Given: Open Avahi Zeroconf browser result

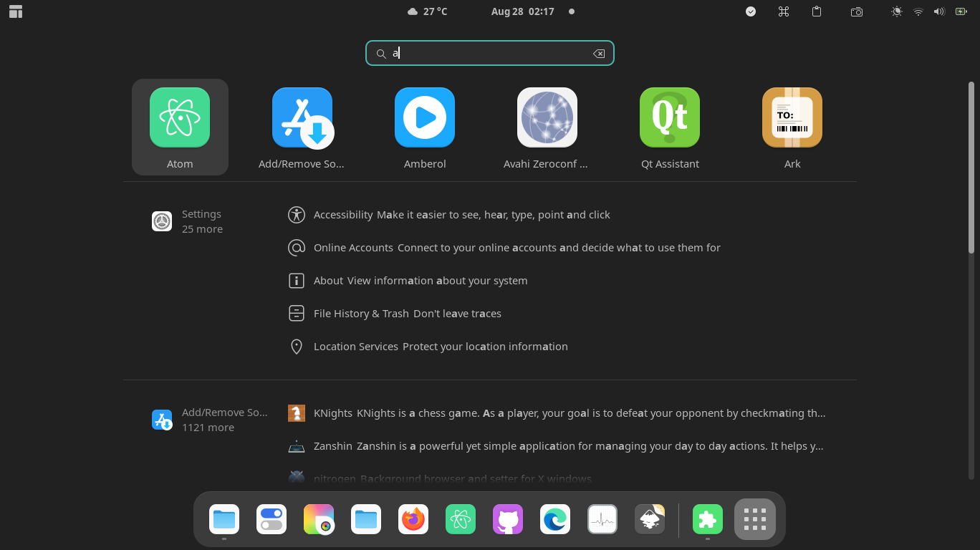Looking at the screenshot, I should 547,127.
